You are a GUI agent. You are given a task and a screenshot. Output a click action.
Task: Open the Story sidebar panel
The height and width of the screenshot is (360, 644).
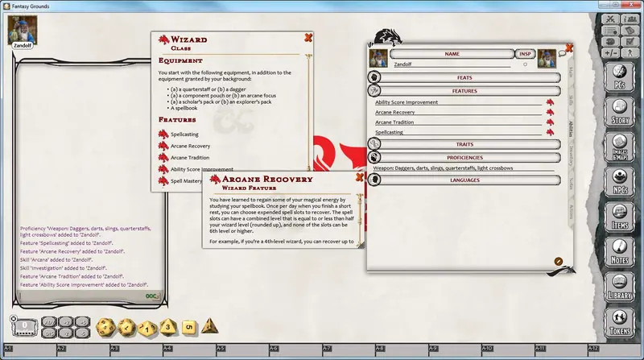point(619,112)
